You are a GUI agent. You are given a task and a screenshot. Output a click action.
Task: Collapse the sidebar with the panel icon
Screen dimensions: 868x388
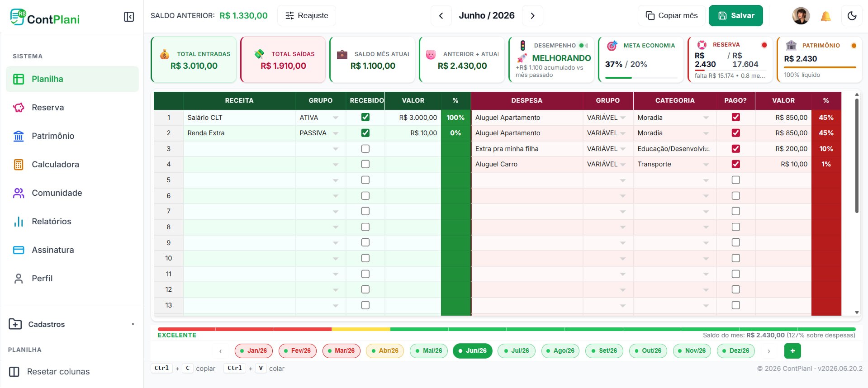coord(129,17)
